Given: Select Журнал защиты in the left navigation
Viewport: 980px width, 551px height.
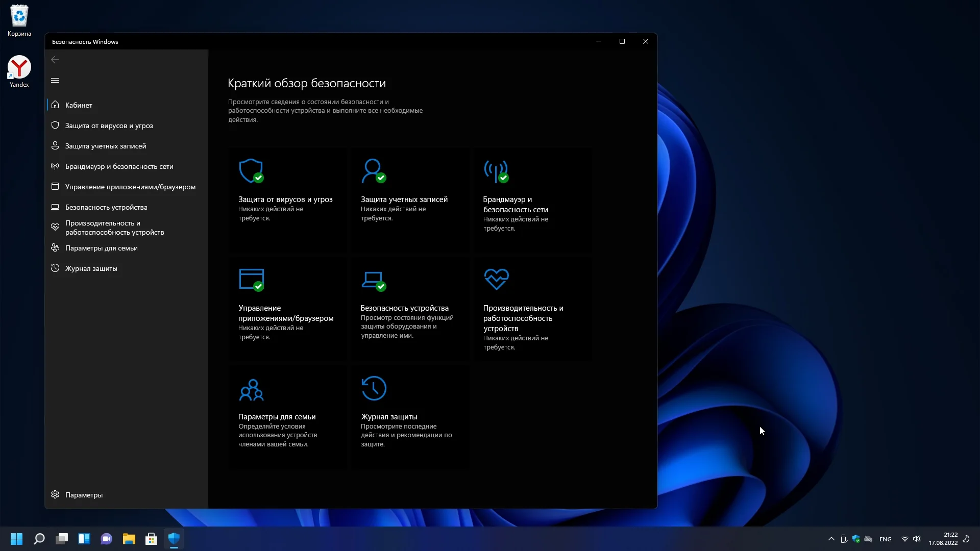Looking at the screenshot, I should pyautogui.click(x=91, y=268).
